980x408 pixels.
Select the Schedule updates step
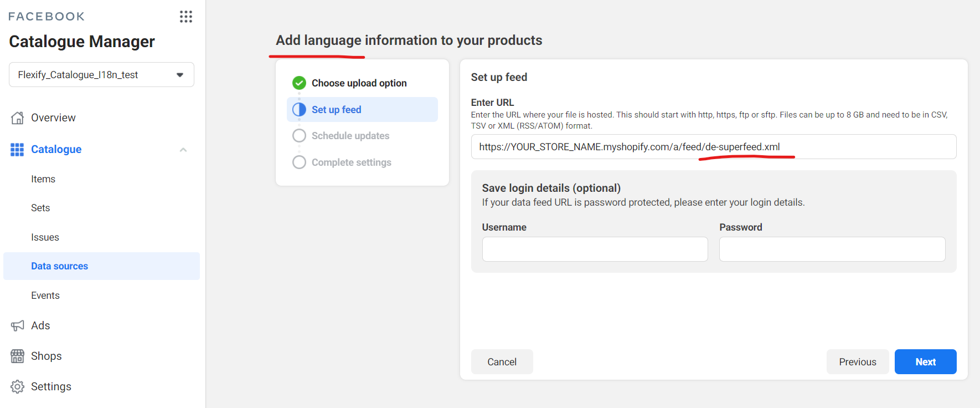point(350,136)
